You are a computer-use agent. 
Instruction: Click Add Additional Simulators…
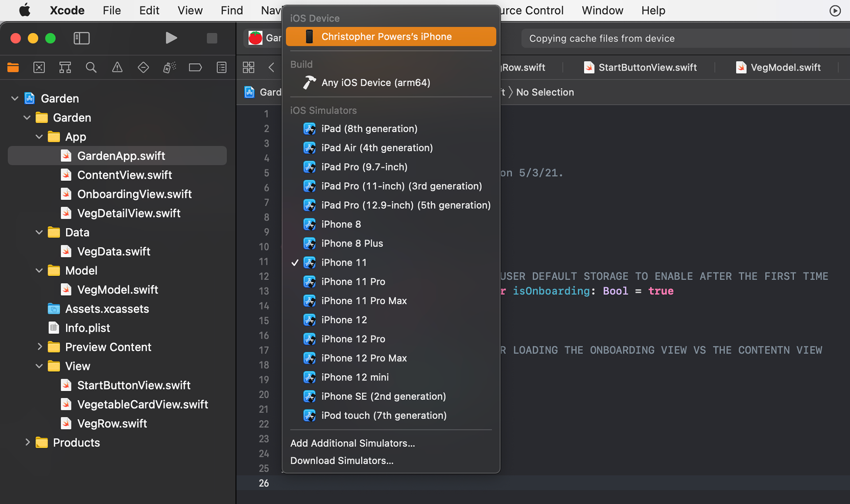[x=391, y=443]
